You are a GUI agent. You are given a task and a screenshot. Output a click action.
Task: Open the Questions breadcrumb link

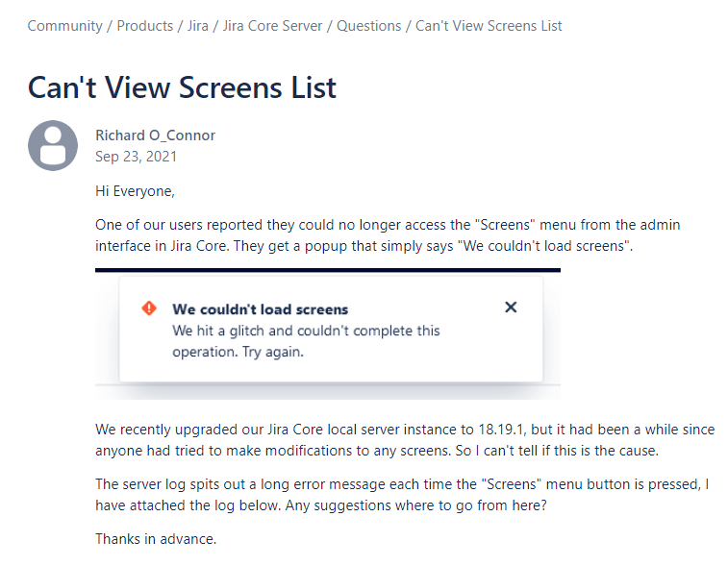(370, 25)
